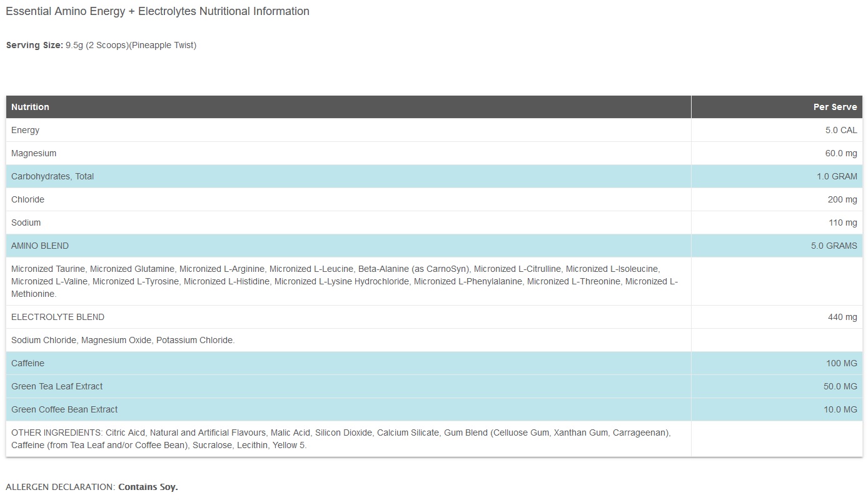Click the Serving Size 9.5g line
Image resolution: width=868 pixels, height=500 pixels.
pyautogui.click(x=101, y=45)
